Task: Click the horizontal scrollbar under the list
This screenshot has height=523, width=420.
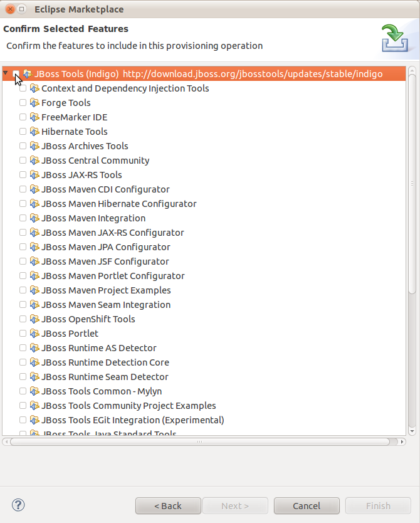Action: pyautogui.click(x=201, y=441)
